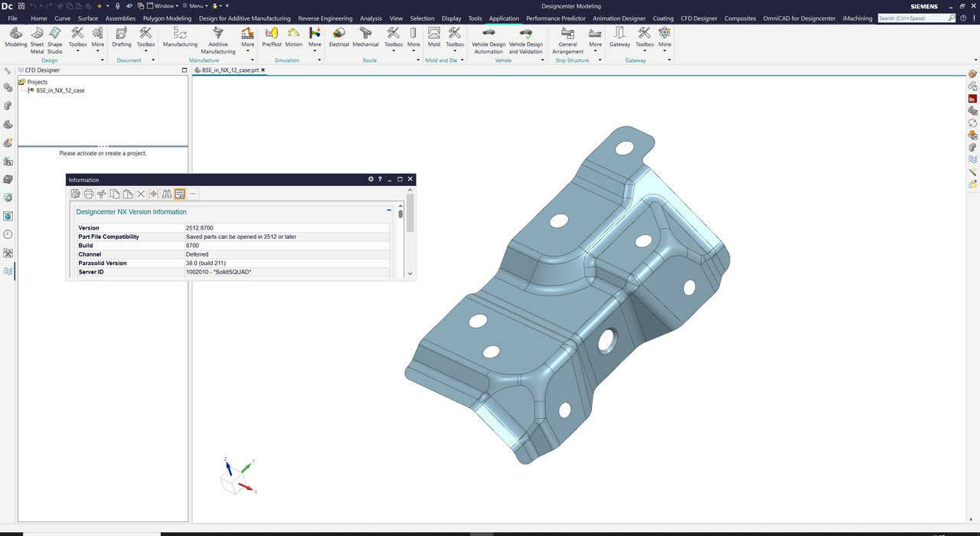980x536 pixels.
Task: Expand the Gateway group More dropdown
Action: point(665,41)
